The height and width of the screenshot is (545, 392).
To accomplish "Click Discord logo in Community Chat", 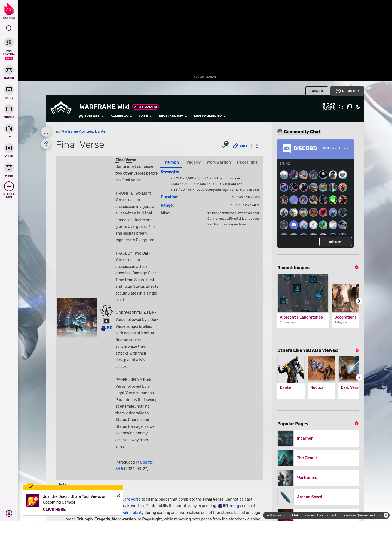I will point(299,148).
